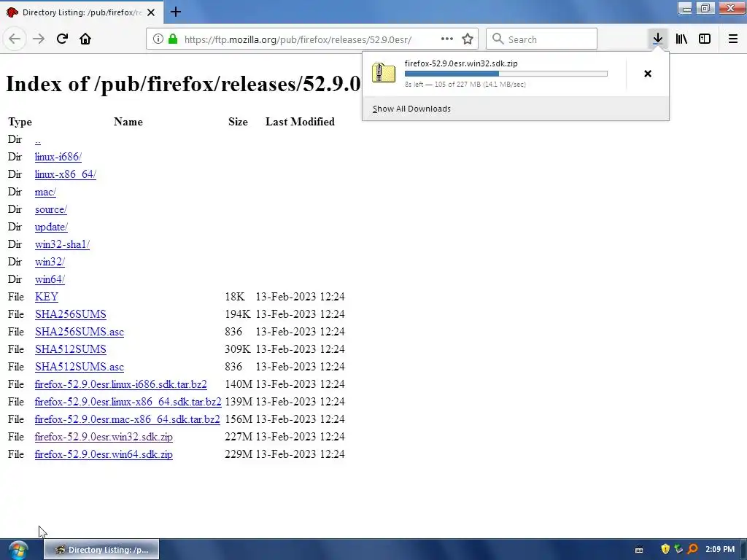Open SHA512SUMS.asc signature file
Screen dimensions: 747x560
[x=79, y=367]
